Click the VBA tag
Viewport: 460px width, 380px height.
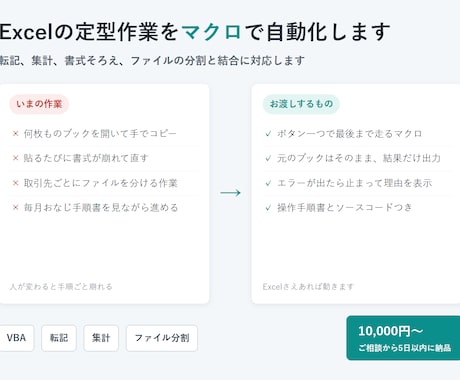click(x=16, y=338)
